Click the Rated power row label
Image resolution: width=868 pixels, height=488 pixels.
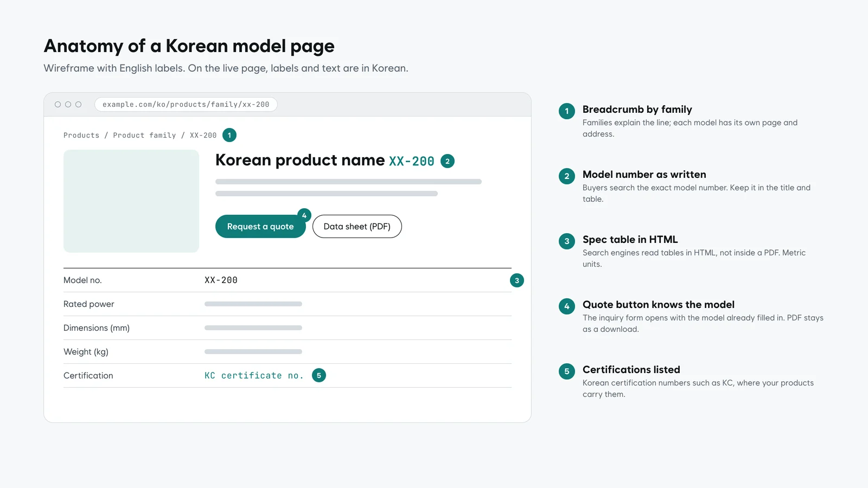(89, 304)
